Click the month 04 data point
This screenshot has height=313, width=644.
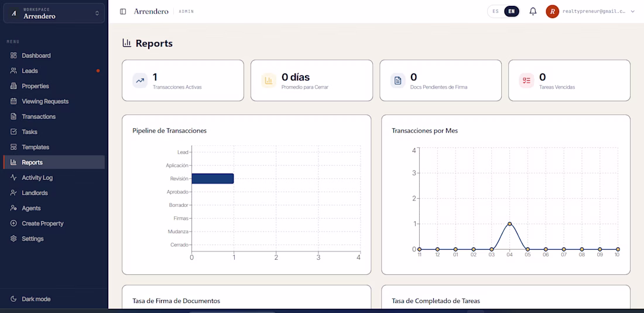[509, 224]
